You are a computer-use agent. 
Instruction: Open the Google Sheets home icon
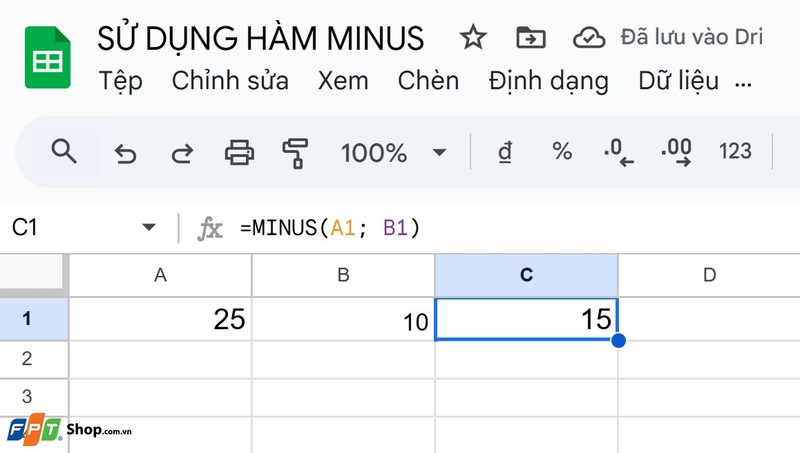(x=47, y=57)
